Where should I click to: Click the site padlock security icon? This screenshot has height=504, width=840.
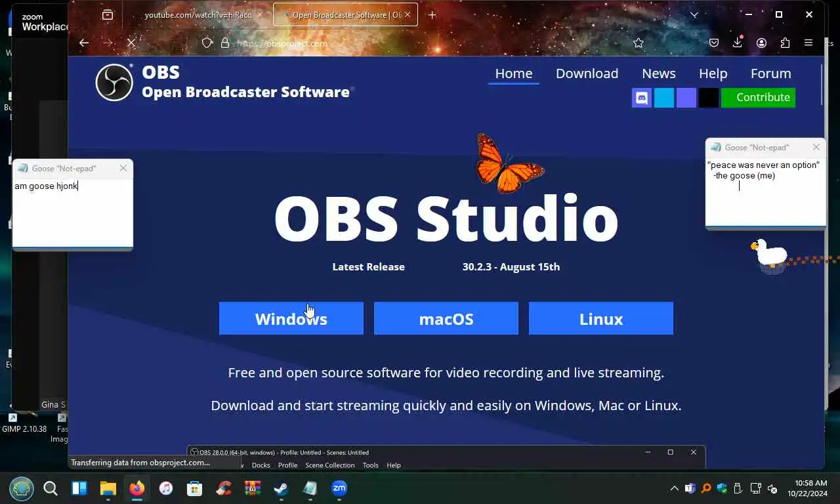pos(225,43)
